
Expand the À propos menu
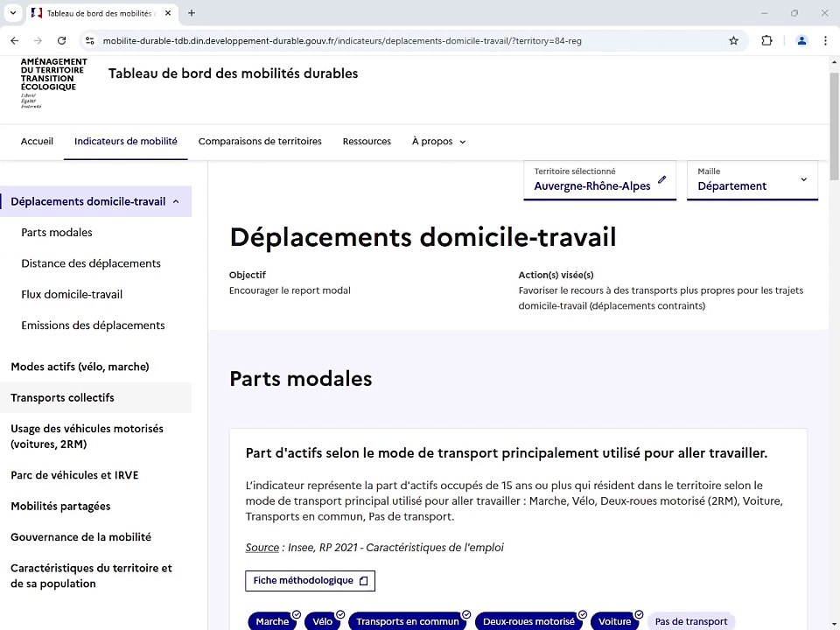click(438, 142)
